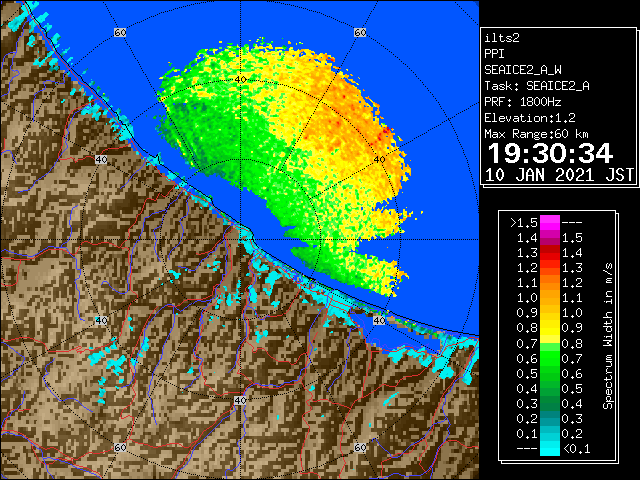Click the '>1.5' legend label
The height and width of the screenshot is (480, 640).
(524, 223)
